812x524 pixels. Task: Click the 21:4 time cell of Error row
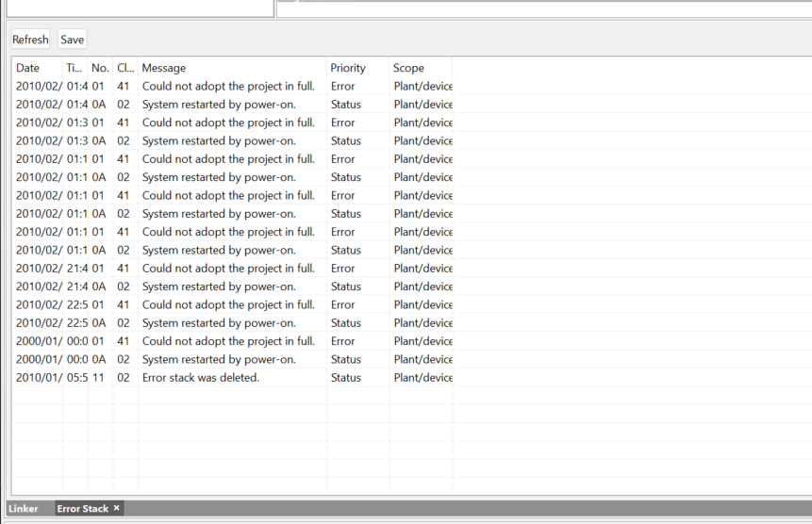click(x=77, y=269)
